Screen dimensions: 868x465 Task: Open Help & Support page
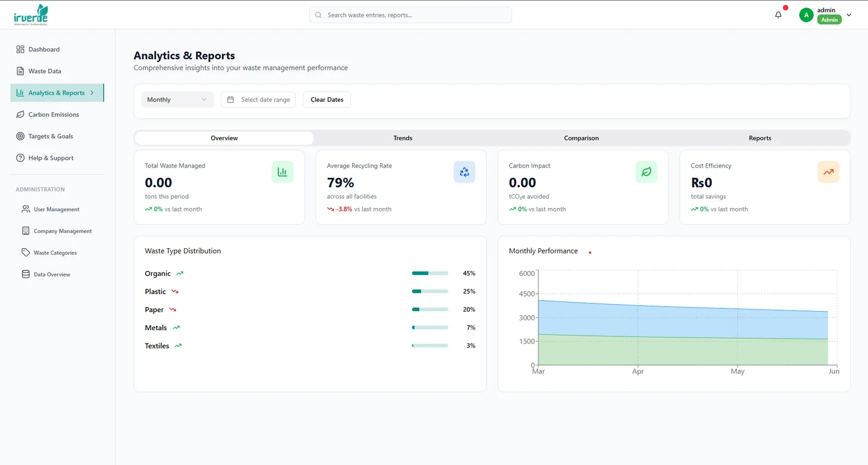click(x=57, y=158)
